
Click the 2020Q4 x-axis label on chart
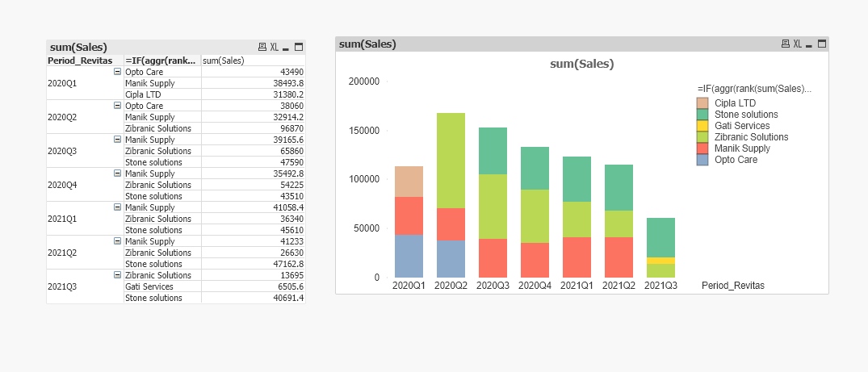pyautogui.click(x=535, y=286)
